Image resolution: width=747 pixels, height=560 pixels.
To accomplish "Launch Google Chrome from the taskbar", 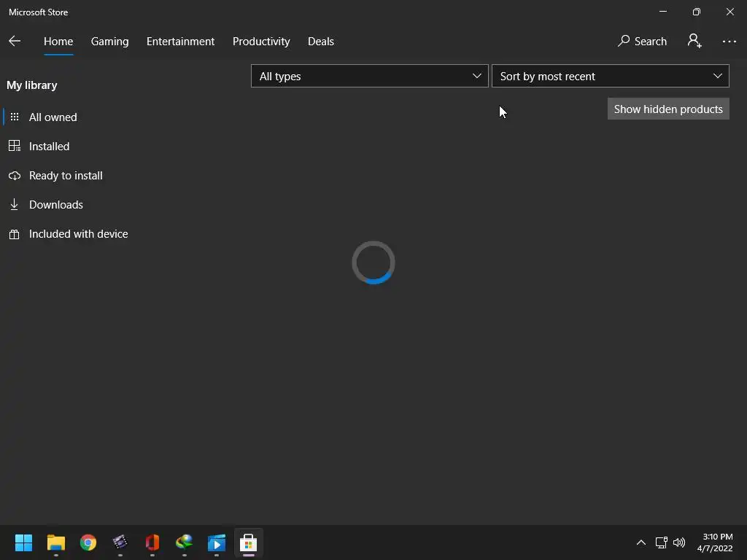I will 88,542.
